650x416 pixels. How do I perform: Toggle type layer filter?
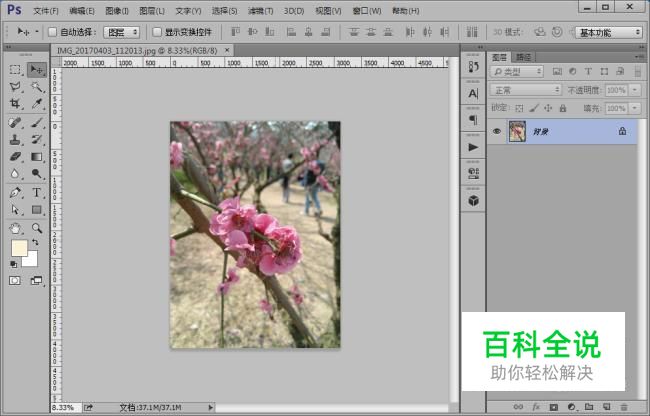coord(588,72)
